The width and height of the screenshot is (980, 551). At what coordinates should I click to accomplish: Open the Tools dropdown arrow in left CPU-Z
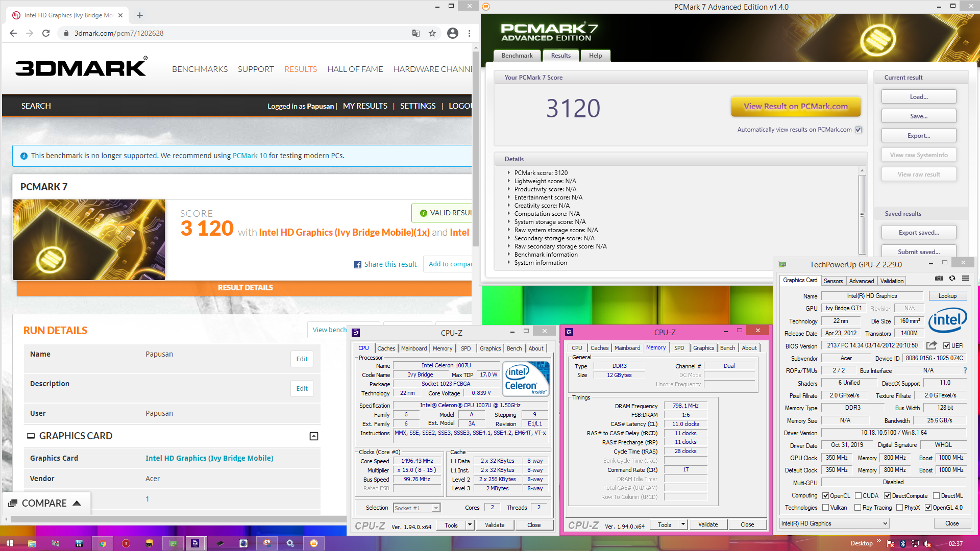tap(470, 525)
